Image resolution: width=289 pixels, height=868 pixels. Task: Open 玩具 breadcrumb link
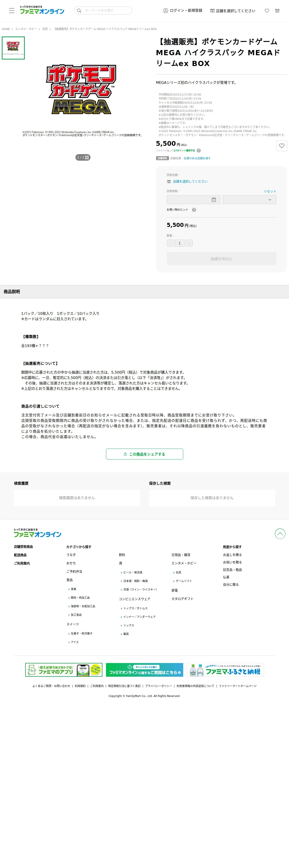pos(45,29)
